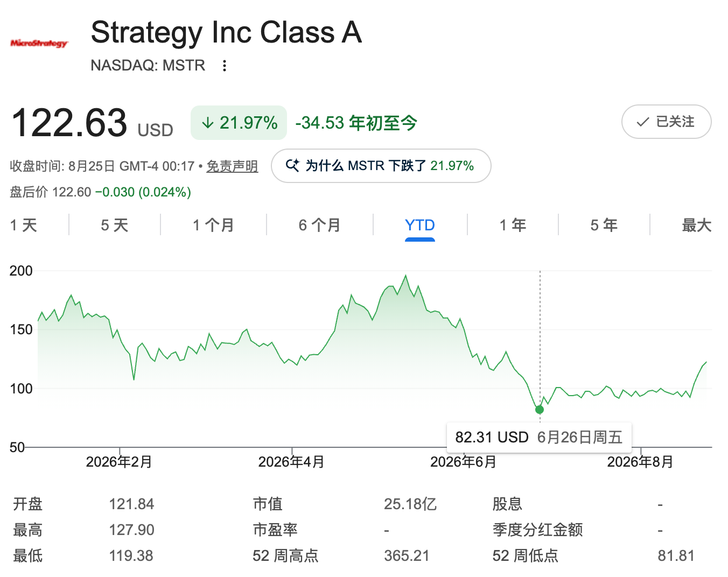Click the 2026年4月 axis label
This screenshot has width=728, height=577.
point(291,462)
